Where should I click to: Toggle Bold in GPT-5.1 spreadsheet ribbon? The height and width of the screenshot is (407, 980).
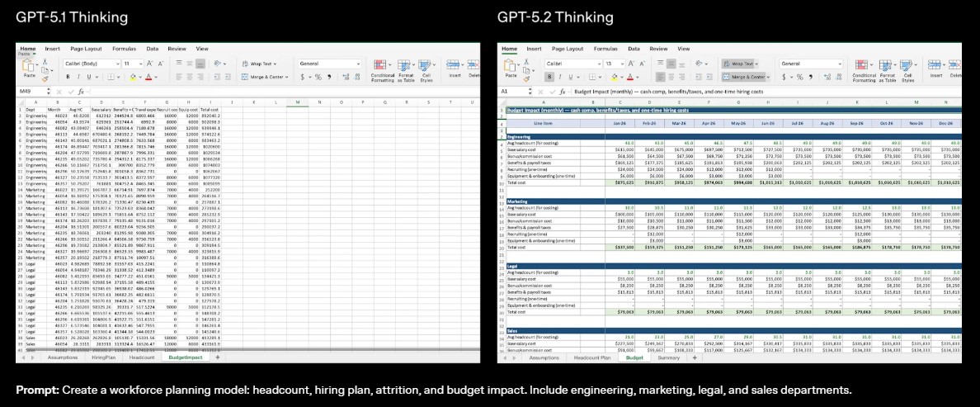[68, 77]
